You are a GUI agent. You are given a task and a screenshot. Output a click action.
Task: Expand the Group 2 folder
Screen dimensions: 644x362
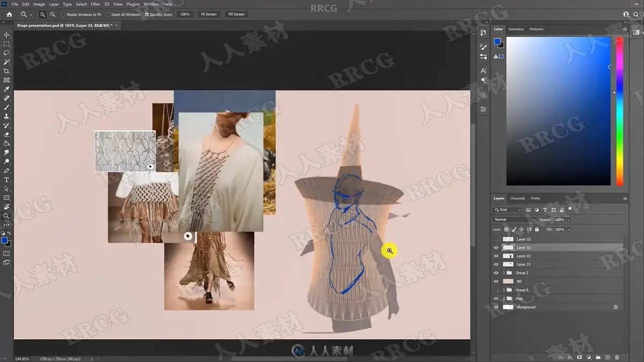(x=503, y=273)
